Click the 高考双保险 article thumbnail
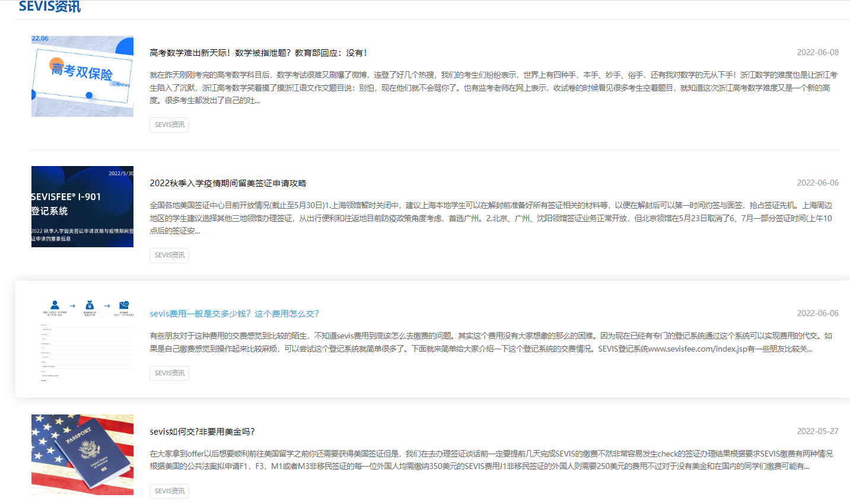This screenshot has width=850, height=504. point(82,76)
